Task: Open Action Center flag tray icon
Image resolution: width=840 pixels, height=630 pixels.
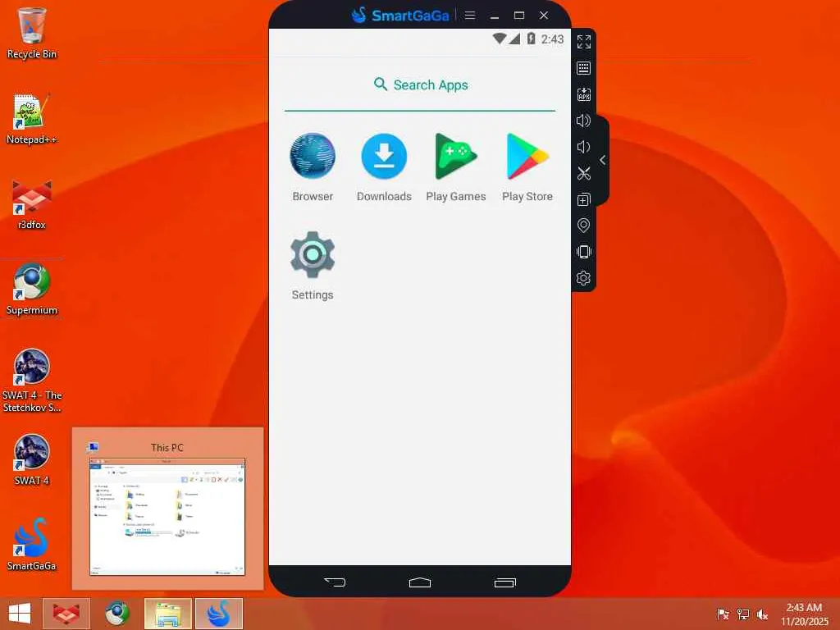Action: pos(723,614)
